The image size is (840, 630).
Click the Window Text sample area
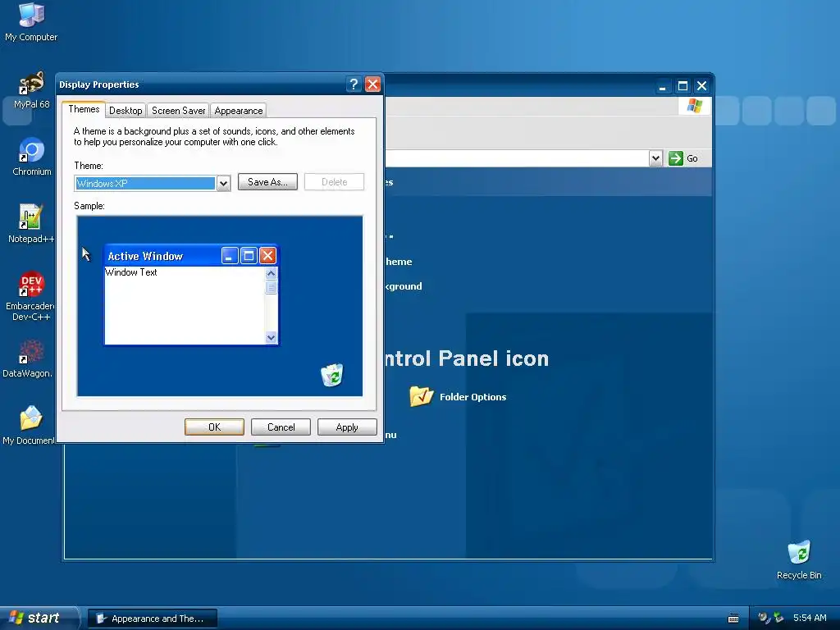pos(185,305)
